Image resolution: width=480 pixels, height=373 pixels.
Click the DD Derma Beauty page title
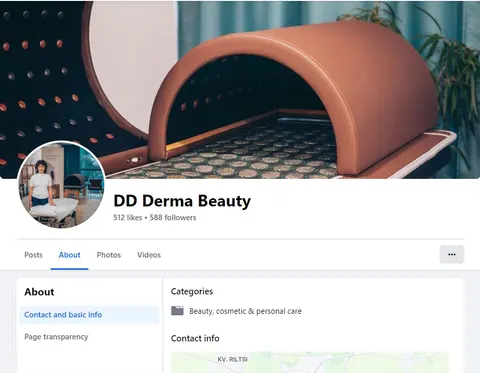[182, 201]
